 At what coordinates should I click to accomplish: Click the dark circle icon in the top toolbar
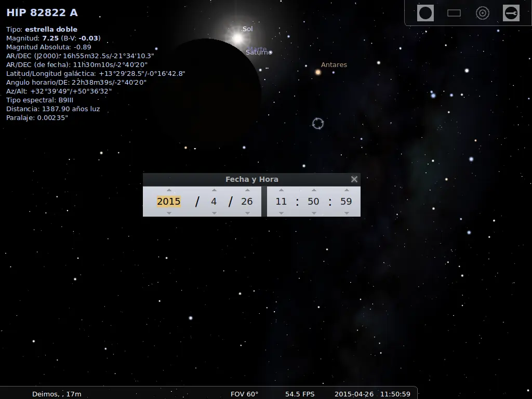tap(425, 12)
